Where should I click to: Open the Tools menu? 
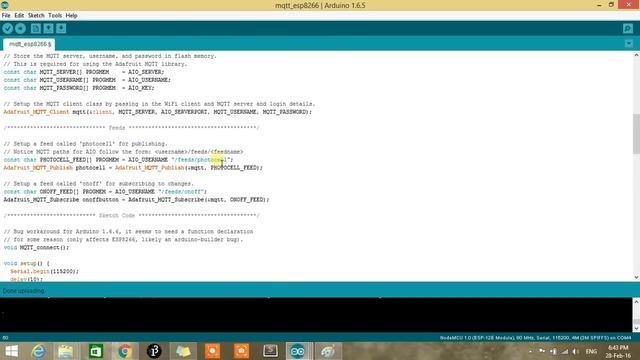[x=55, y=16]
